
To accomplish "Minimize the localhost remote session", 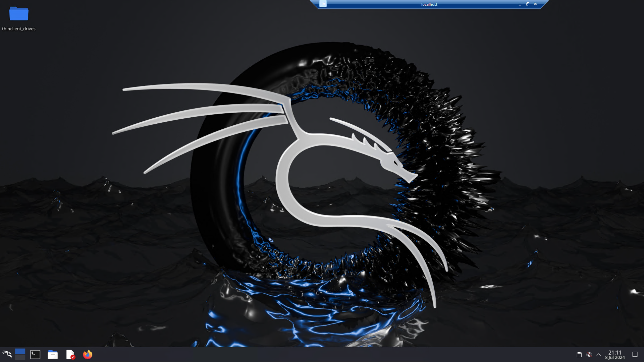I will click(520, 4).
